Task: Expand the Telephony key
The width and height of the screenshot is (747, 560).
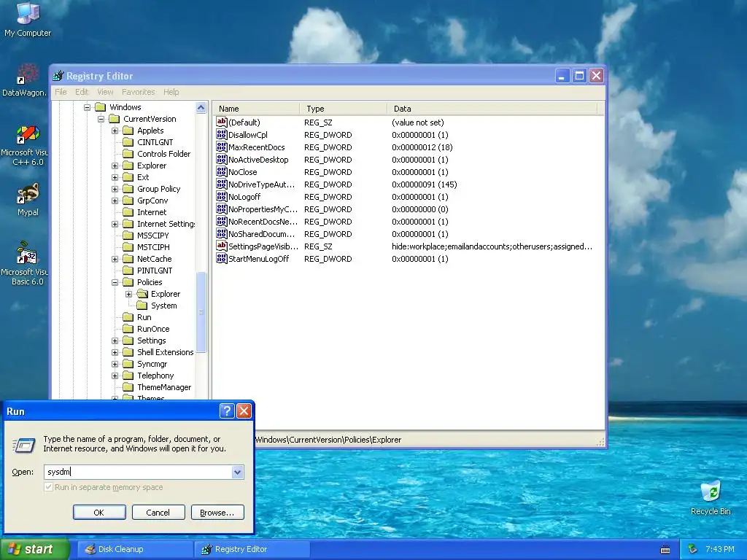Action: tap(115, 376)
